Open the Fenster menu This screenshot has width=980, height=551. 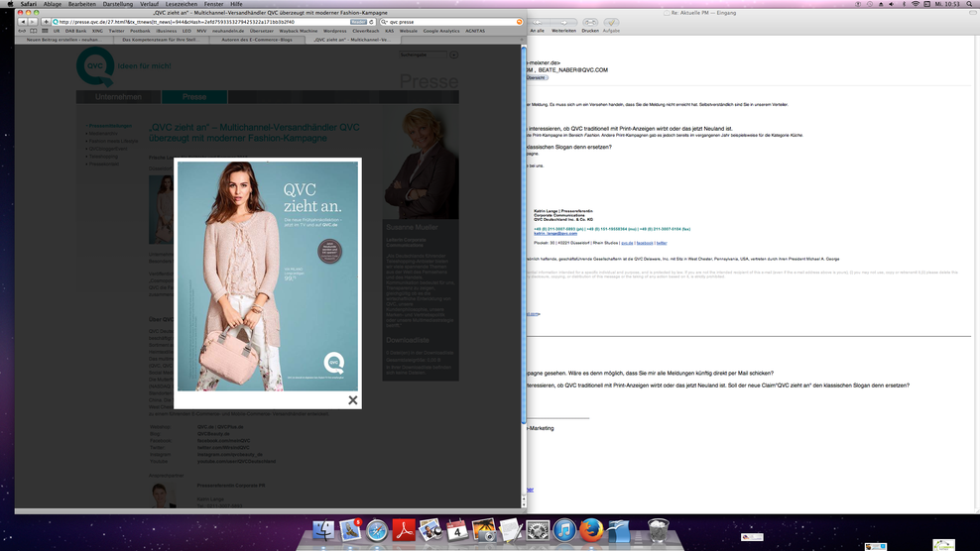(x=213, y=4)
